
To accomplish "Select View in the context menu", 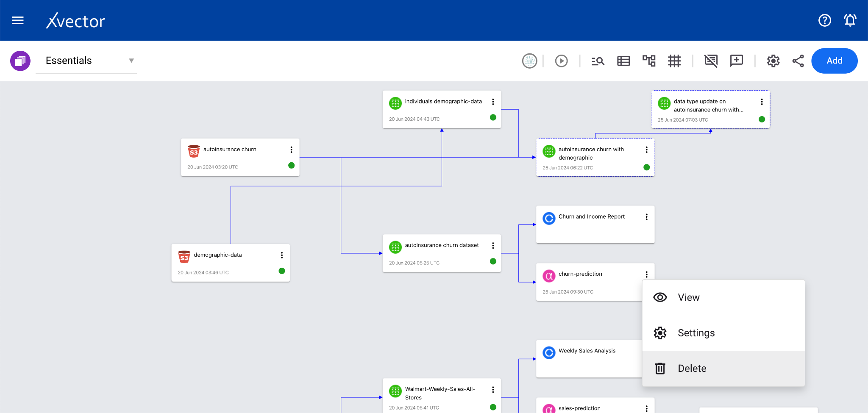I will (x=723, y=297).
